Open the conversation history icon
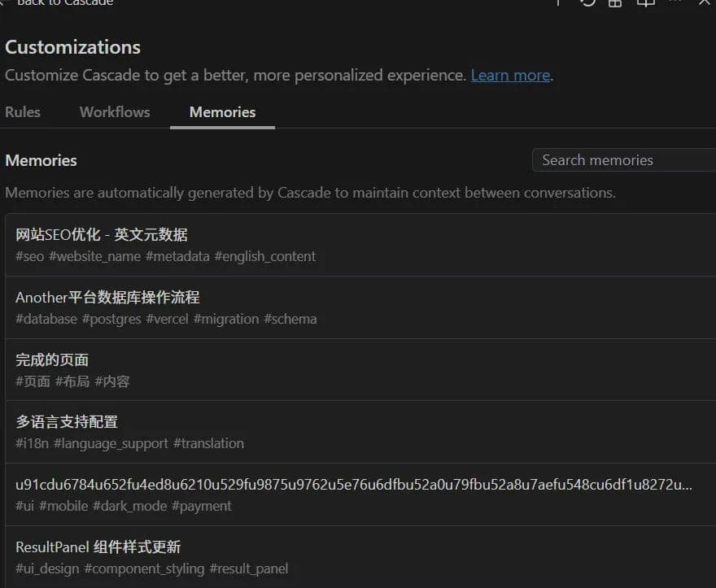 (587, 4)
